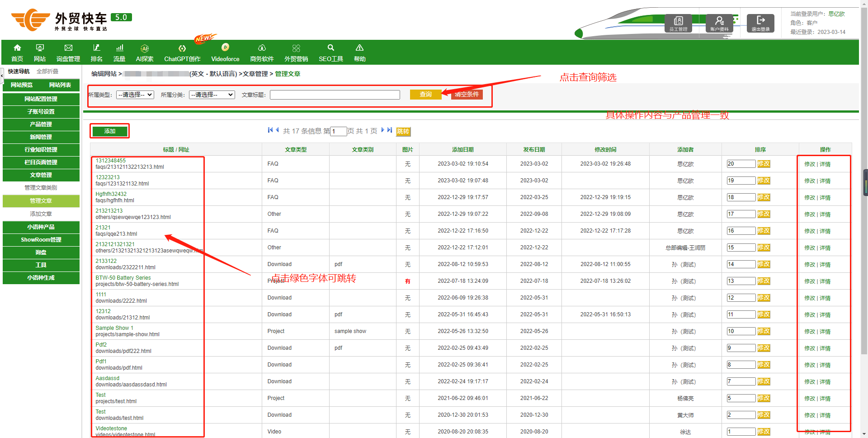Click the 文章标题 input field
This screenshot has height=438, width=868.
click(x=335, y=95)
